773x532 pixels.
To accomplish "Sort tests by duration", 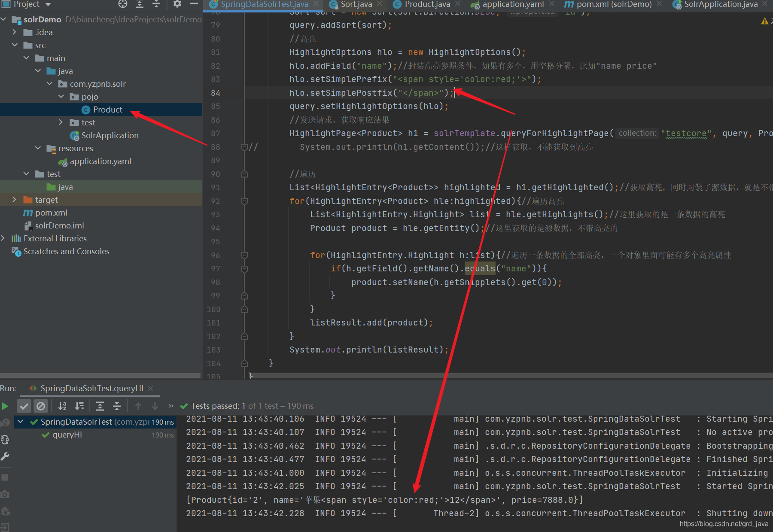I will [x=79, y=406].
